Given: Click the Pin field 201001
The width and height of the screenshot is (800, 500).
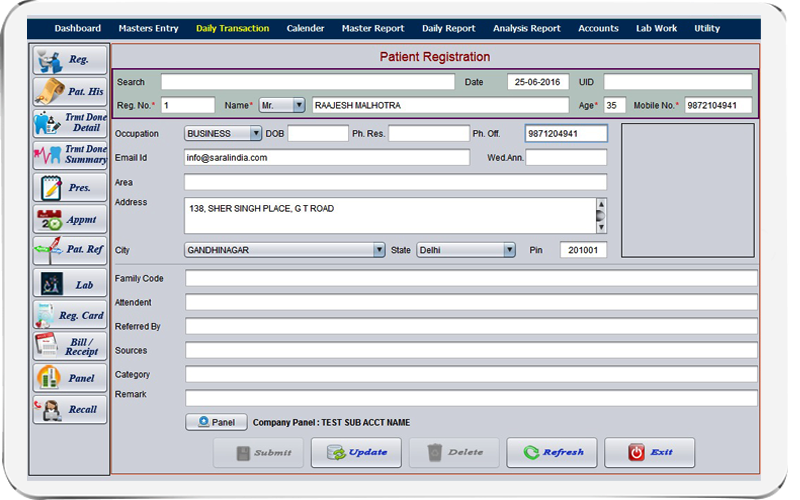Looking at the screenshot, I should pos(583,250).
